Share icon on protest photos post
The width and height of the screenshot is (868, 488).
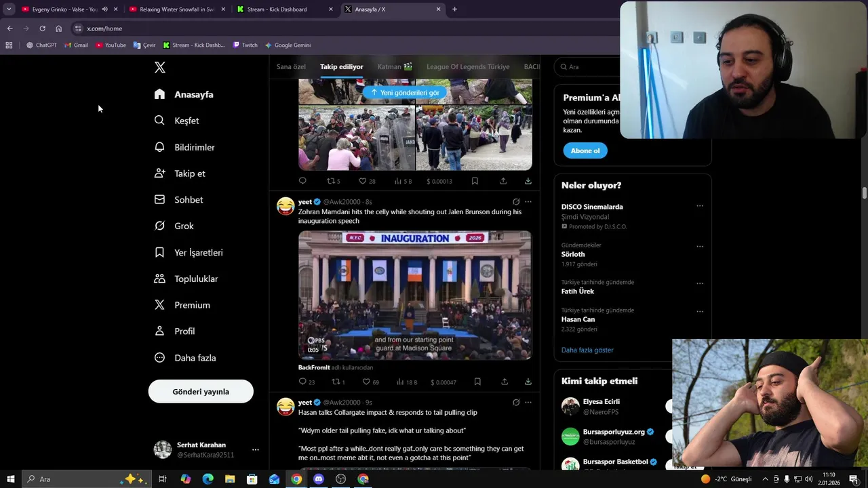pos(503,181)
